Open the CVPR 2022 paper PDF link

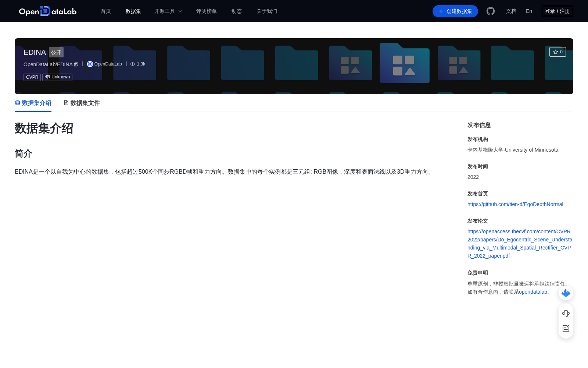click(x=520, y=244)
